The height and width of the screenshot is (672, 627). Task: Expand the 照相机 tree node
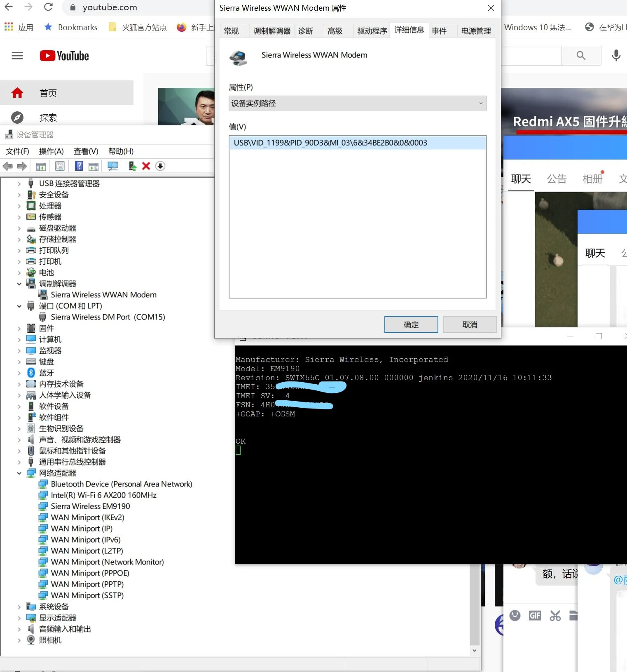(19, 640)
